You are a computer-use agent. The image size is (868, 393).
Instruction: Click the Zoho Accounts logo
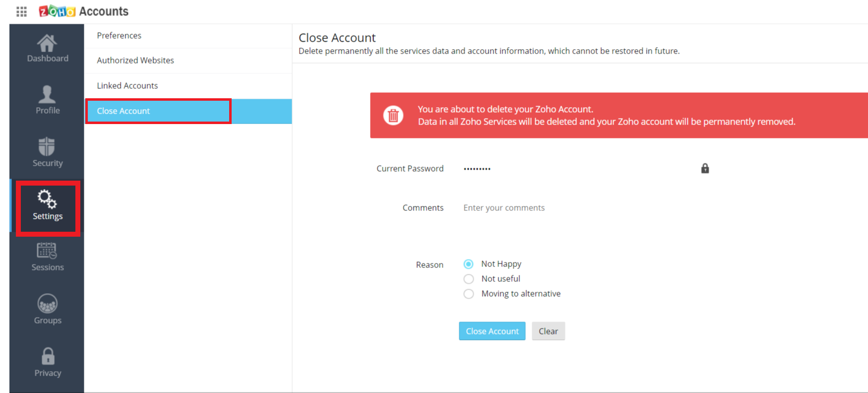[x=83, y=11]
